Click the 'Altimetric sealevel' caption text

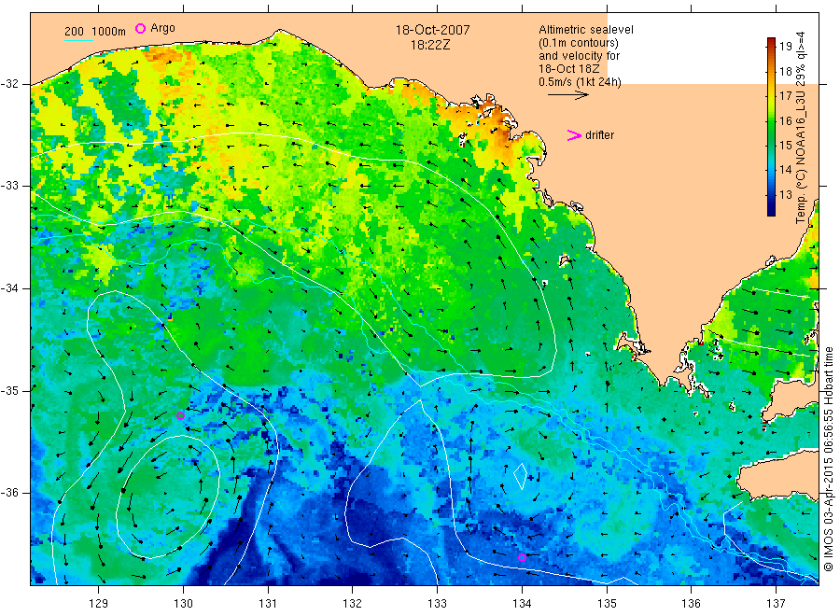pos(585,30)
